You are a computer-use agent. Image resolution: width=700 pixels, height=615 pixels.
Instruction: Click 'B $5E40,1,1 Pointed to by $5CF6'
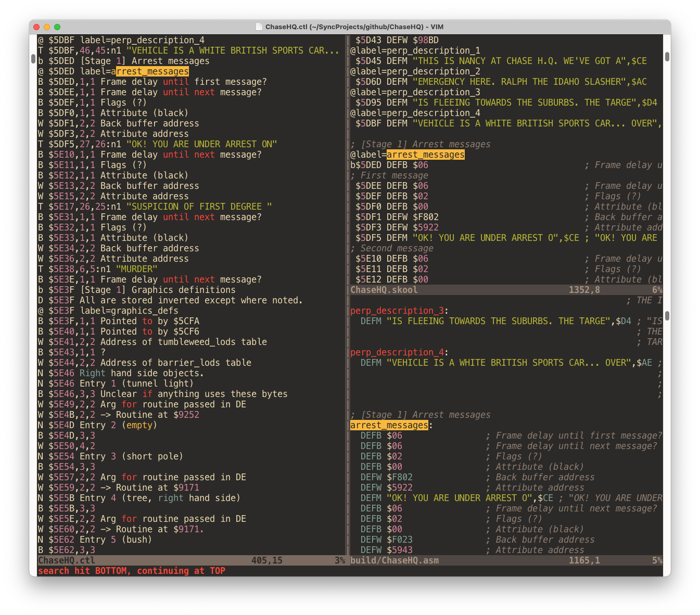(x=119, y=331)
